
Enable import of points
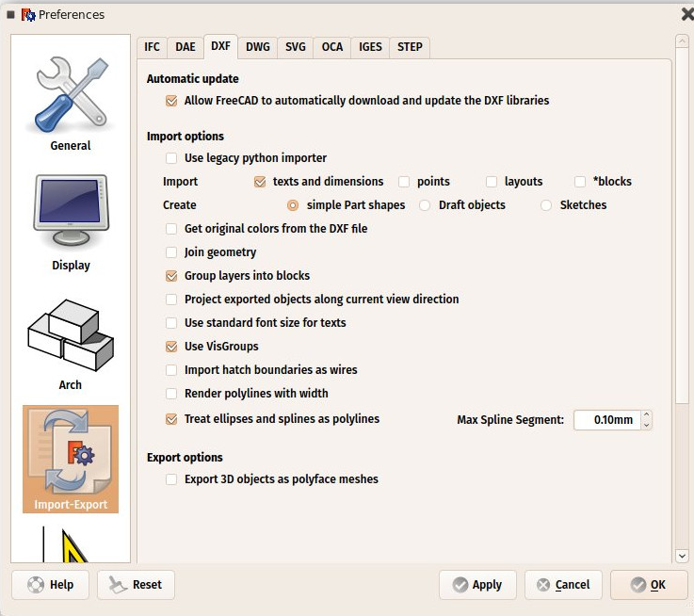(404, 182)
